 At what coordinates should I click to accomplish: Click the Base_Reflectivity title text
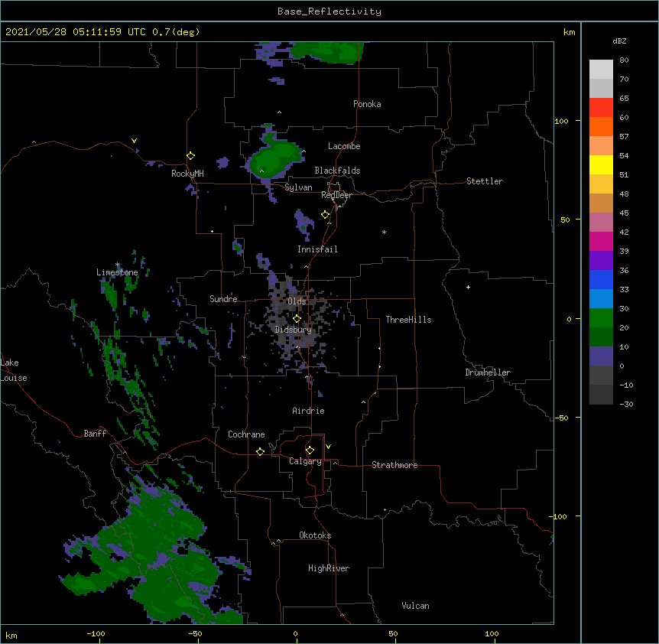coord(329,11)
